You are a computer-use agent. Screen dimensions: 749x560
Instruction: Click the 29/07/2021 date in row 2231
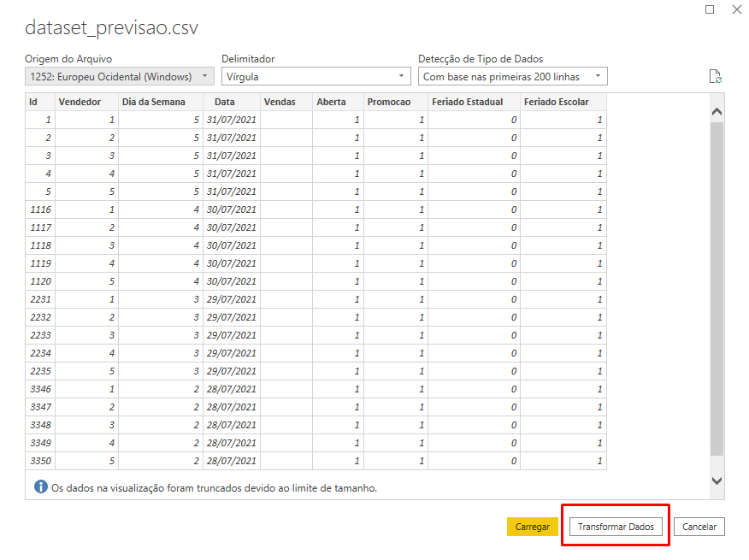[231, 299]
